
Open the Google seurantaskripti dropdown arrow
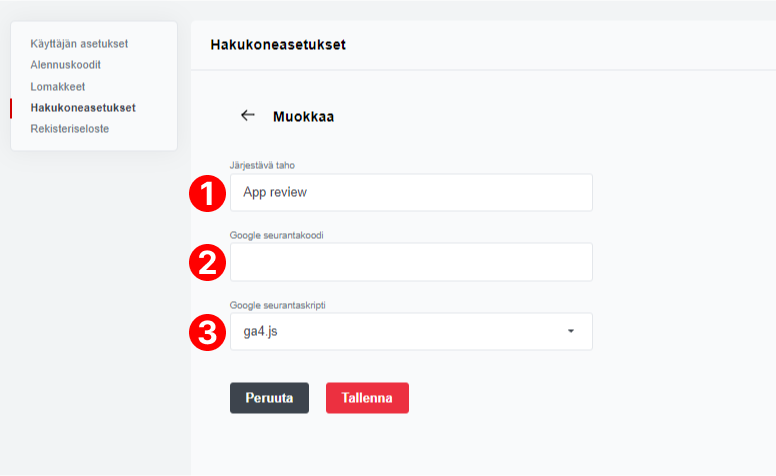pos(571,331)
